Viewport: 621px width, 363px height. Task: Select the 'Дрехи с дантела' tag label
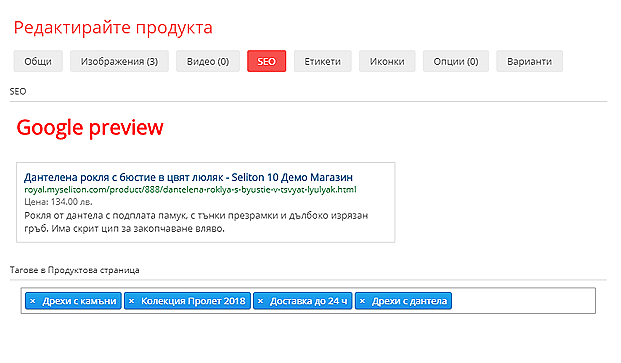(x=409, y=301)
